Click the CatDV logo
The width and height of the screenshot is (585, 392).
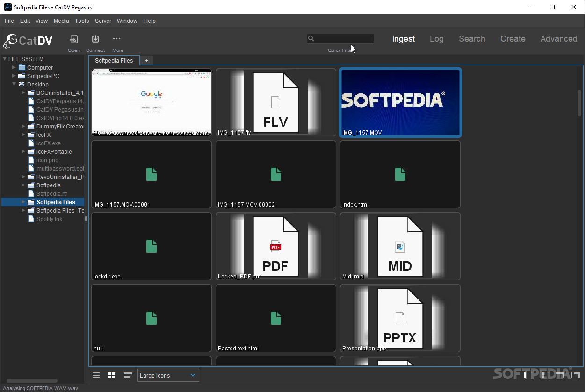click(x=28, y=41)
